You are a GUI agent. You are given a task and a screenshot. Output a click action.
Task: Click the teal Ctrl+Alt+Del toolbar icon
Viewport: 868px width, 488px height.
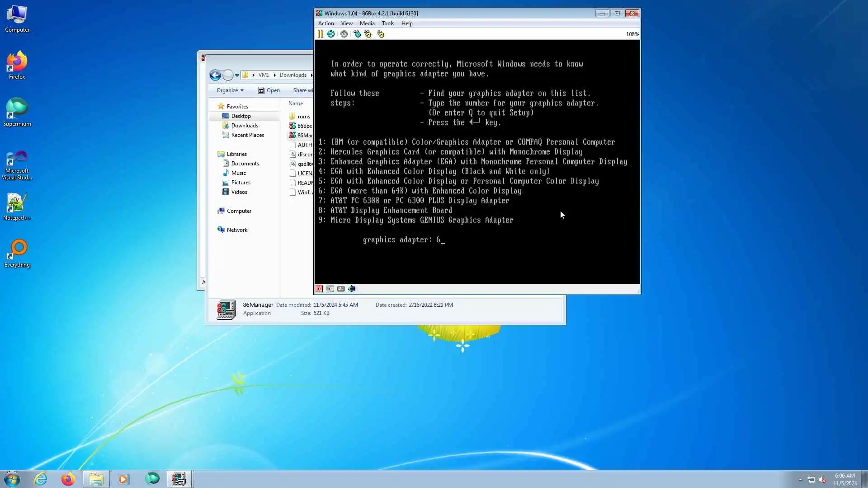point(357,34)
